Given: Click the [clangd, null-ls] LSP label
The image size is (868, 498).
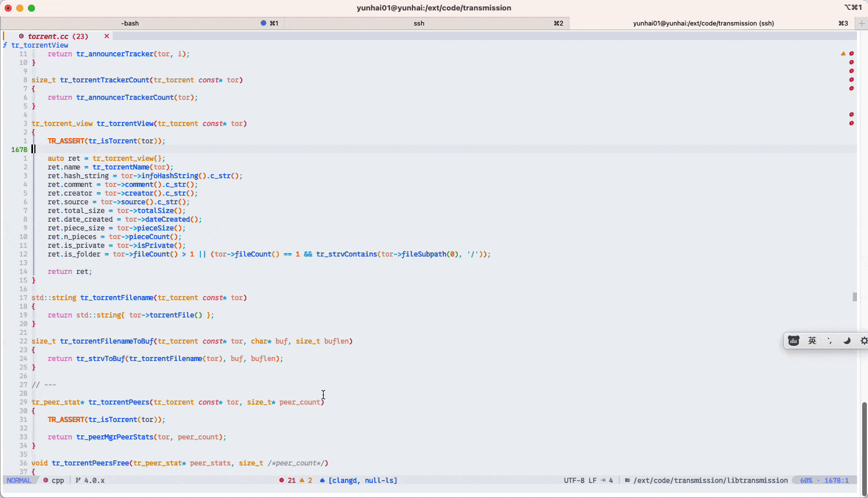Looking at the screenshot, I should click(363, 480).
